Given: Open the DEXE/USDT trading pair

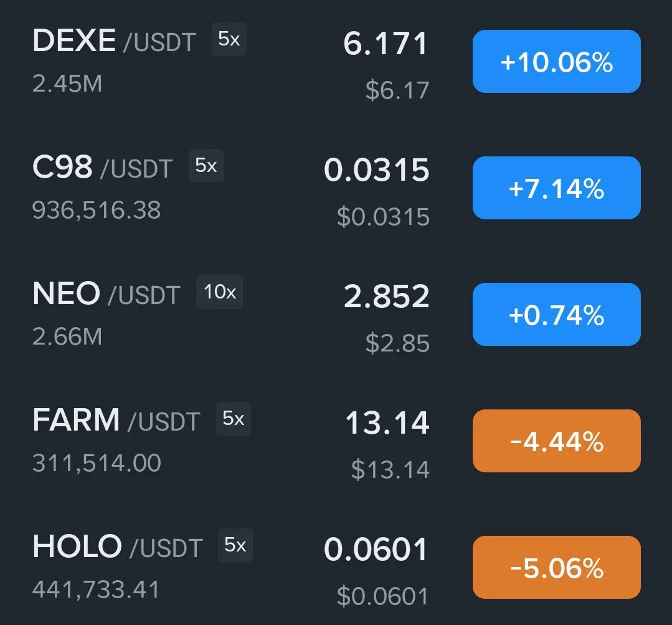Looking at the screenshot, I should point(113,42).
